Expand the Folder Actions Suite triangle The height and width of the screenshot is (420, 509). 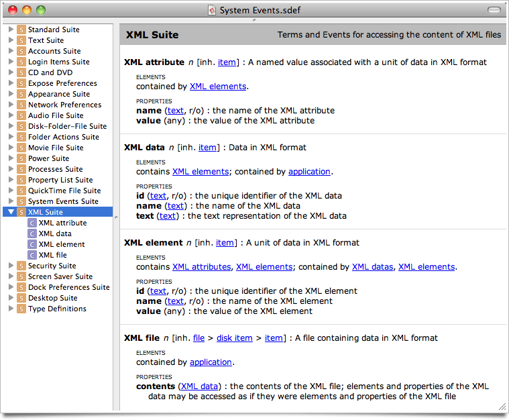tap(11, 137)
